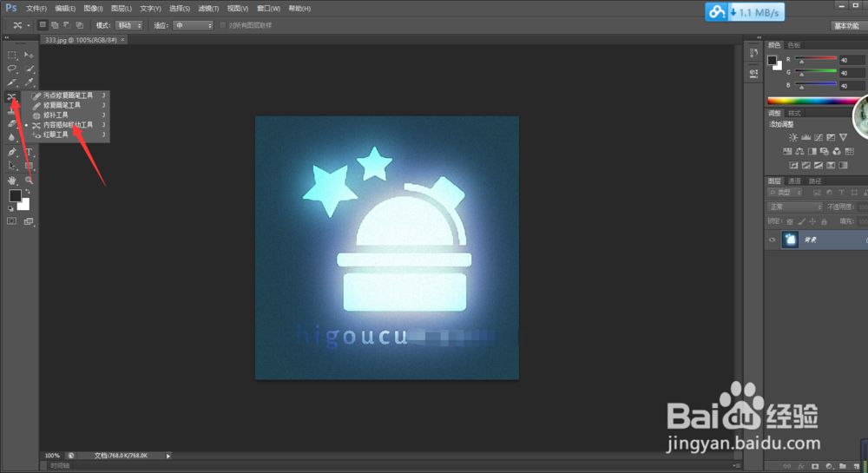Add a Color Balance adjustment
The image size is (868, 473).
[x=799, y=151]
